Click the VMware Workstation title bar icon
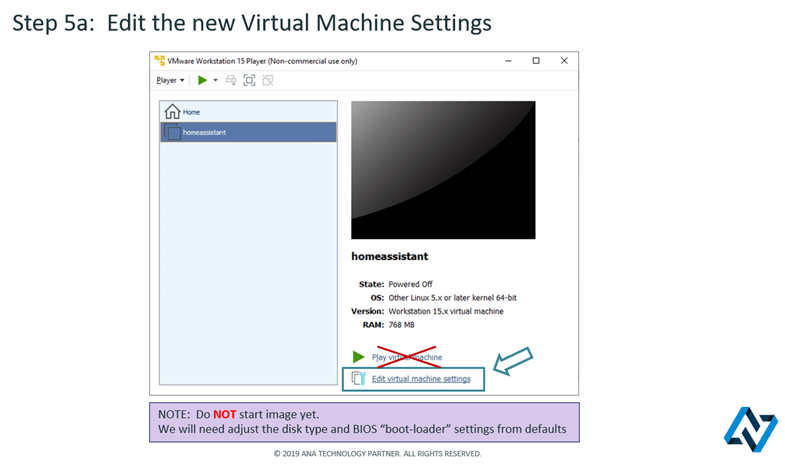 pos(160,61)
